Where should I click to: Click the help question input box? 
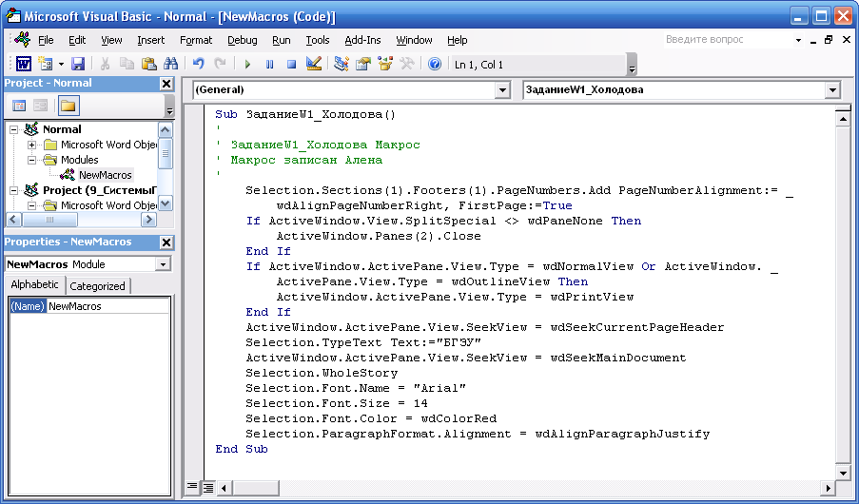(x=728, y=39)
